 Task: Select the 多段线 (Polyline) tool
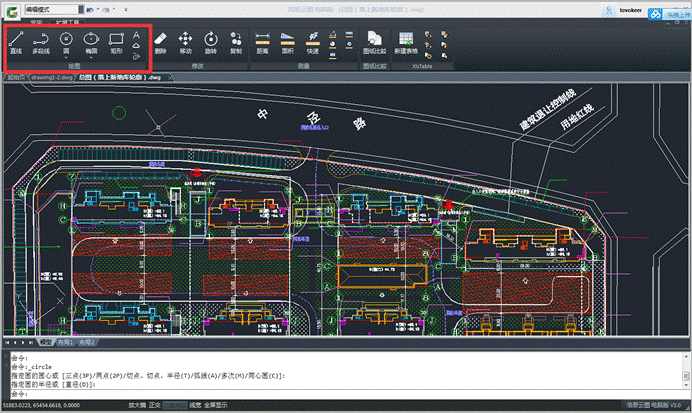(x=41, y=42)
